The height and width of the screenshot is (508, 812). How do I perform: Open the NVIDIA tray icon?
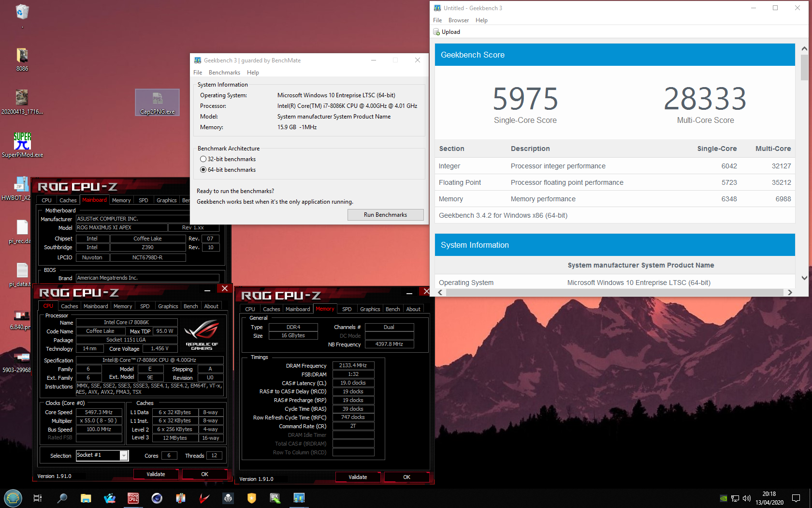(x=723, y=498)
